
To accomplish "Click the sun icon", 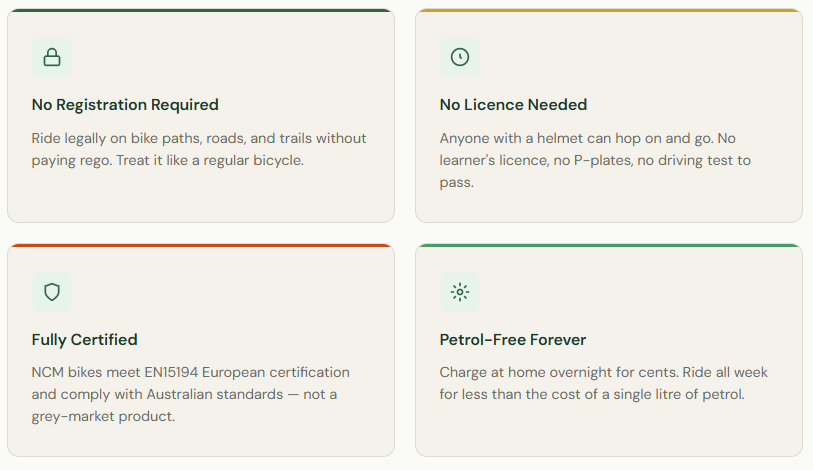I will point(460,292).
